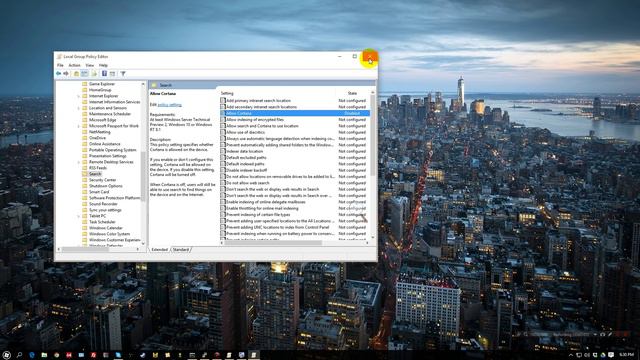
Task: Expand the Location and Sensors node
Action: pyautogui.click(x=79, y=108)
